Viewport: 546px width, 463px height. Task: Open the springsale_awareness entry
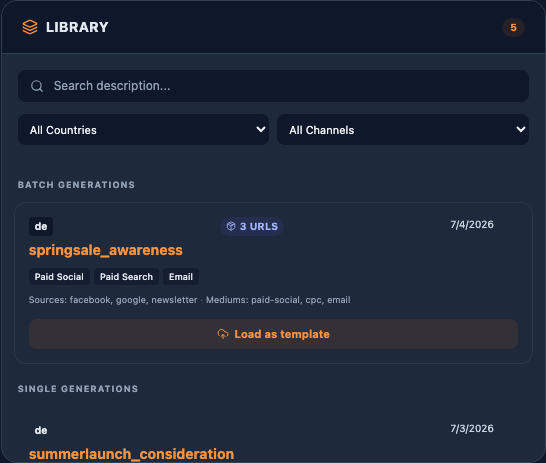(x=106, y=250)
